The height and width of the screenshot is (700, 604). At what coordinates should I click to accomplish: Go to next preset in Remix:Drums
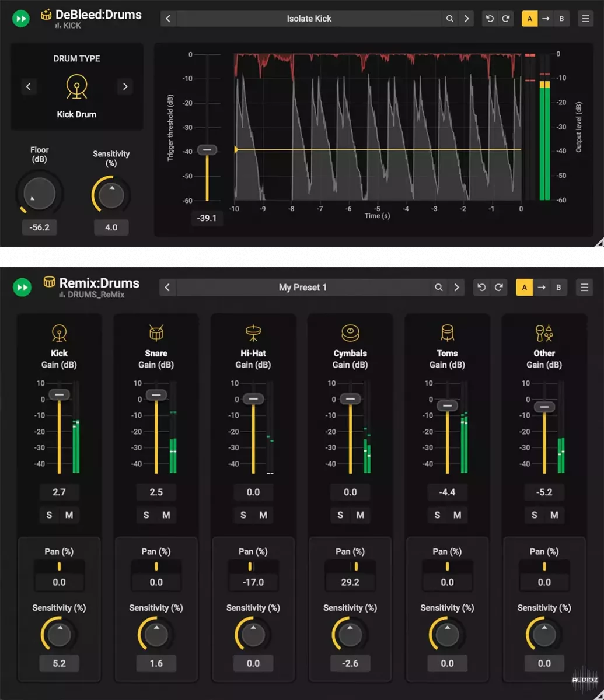(456, 288)
